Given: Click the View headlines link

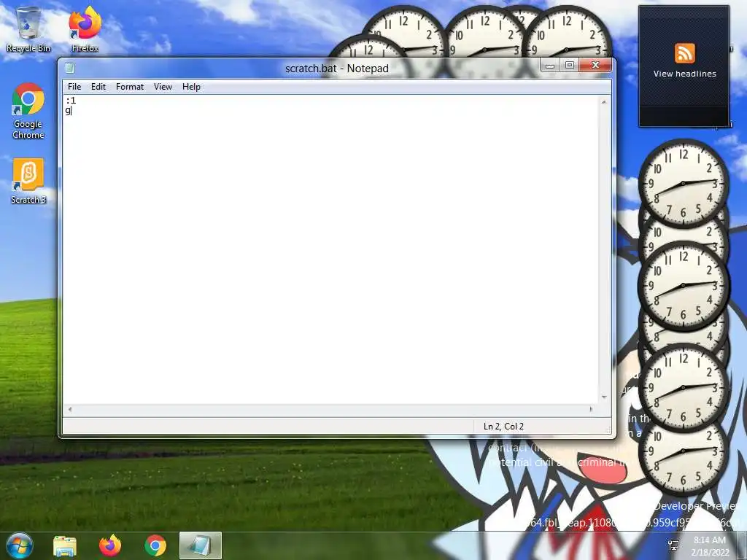Looking at the screenshot, I should pyautogui.click(x=684, y=74).
